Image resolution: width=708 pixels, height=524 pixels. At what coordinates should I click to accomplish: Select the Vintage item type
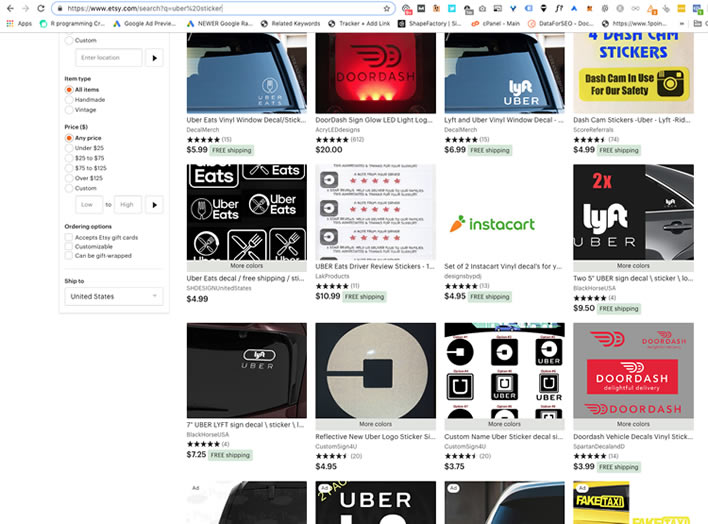[69, 110]
